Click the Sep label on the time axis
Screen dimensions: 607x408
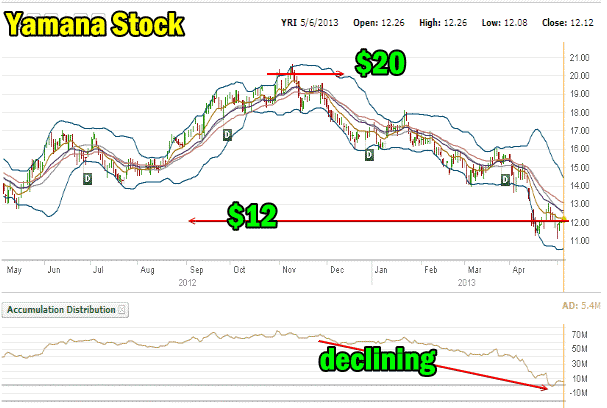pos(196,270)
